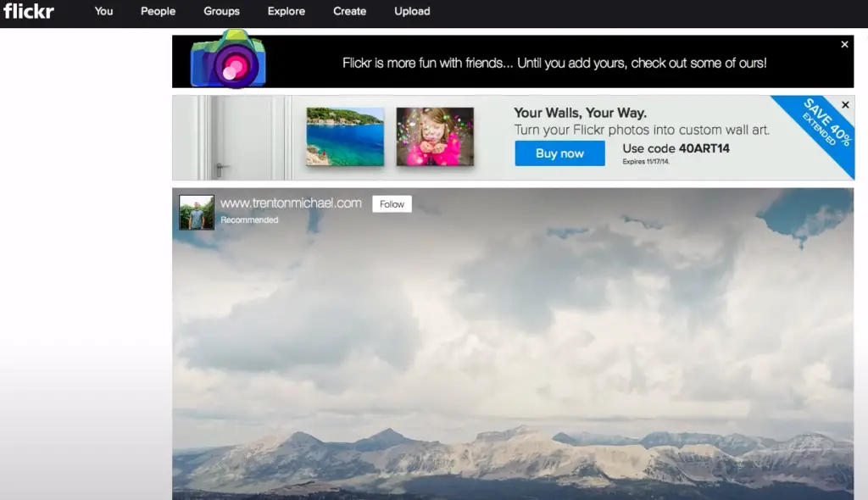Open the Create menu item

click(x=349, y=11)
